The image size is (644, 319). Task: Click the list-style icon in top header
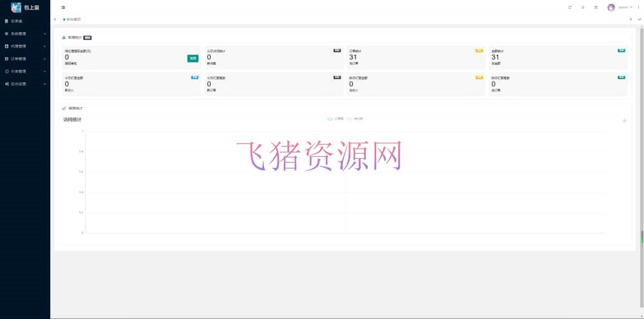(x=583, y=7)
